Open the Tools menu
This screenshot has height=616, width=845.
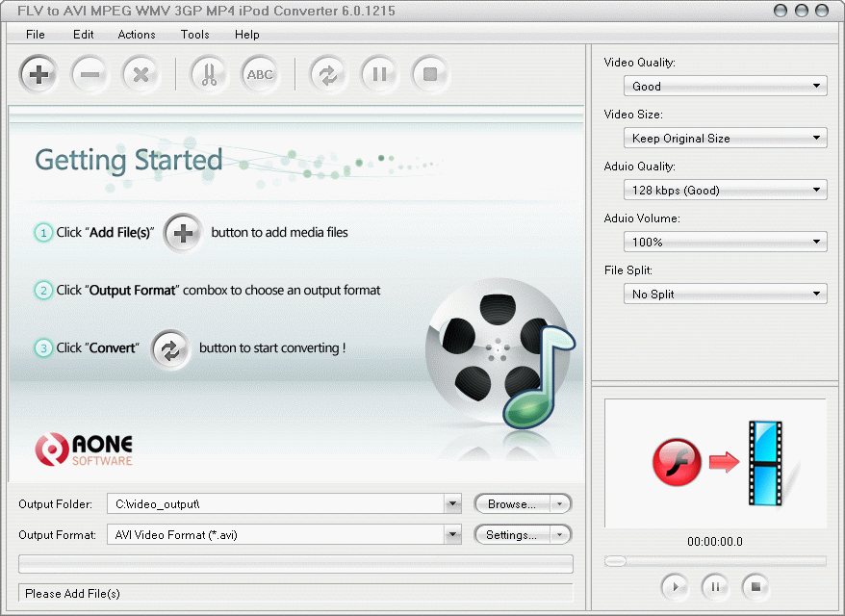pyautogui.click(x=194, y=35)
